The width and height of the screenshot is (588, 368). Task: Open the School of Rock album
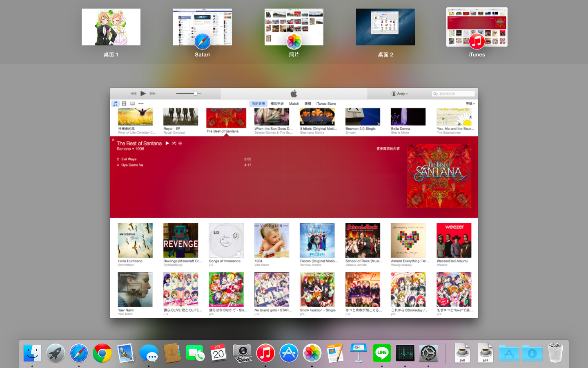point(363,240)
